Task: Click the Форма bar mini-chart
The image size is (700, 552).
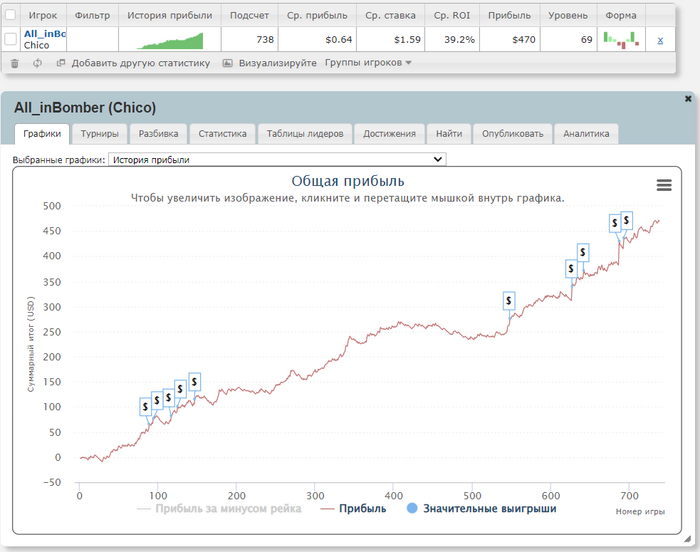Action: point(621,40)
